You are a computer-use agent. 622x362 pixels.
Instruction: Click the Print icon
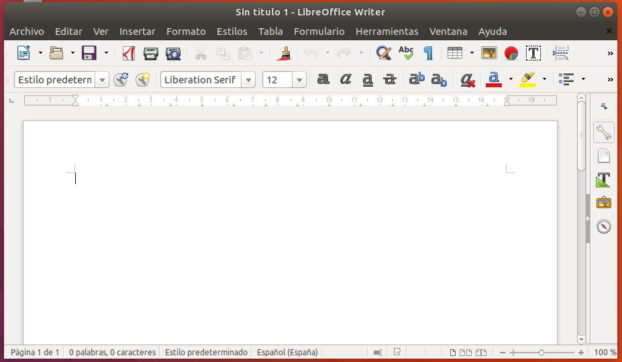point(151,53)
